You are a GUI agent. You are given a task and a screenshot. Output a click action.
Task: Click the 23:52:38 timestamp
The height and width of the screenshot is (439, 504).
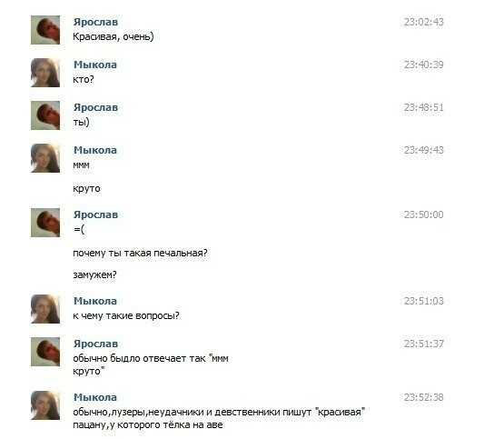(424, 397)
